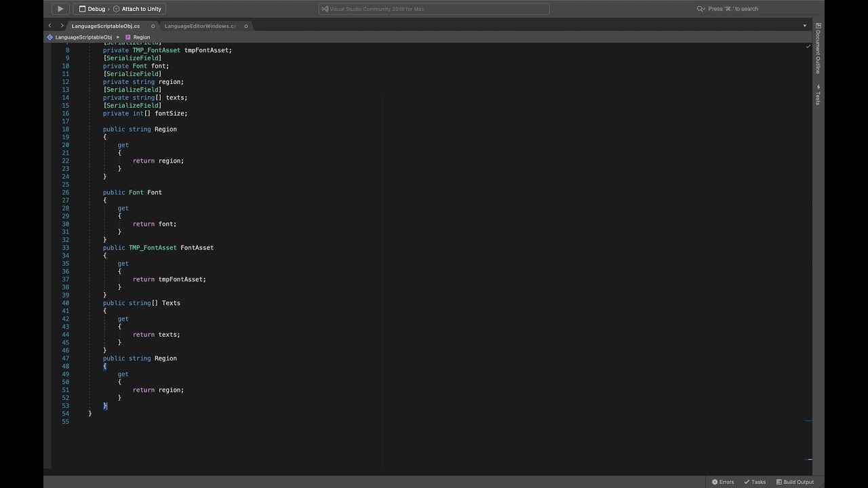868x488 pixels.
Task: Click 'return tmpFontAsset;' on line 37
Action: 170,279
